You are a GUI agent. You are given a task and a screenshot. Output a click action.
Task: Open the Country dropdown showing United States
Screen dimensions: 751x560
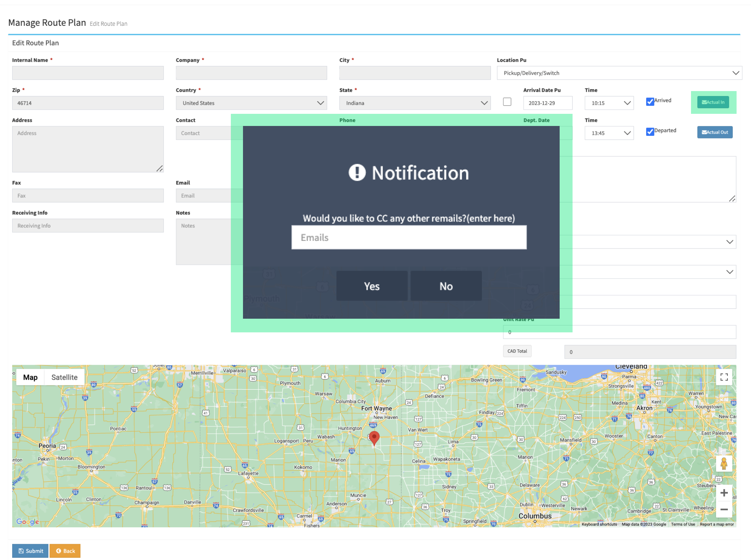251,103
